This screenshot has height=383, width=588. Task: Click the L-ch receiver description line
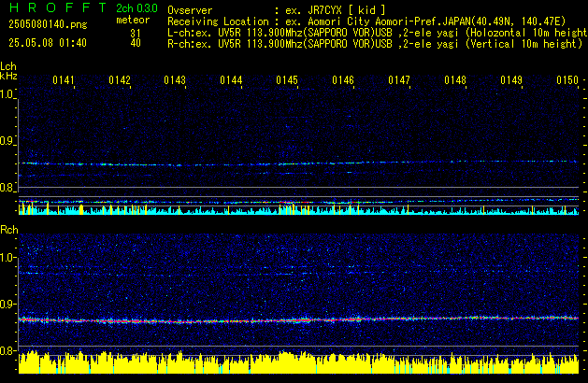[378, 33]
